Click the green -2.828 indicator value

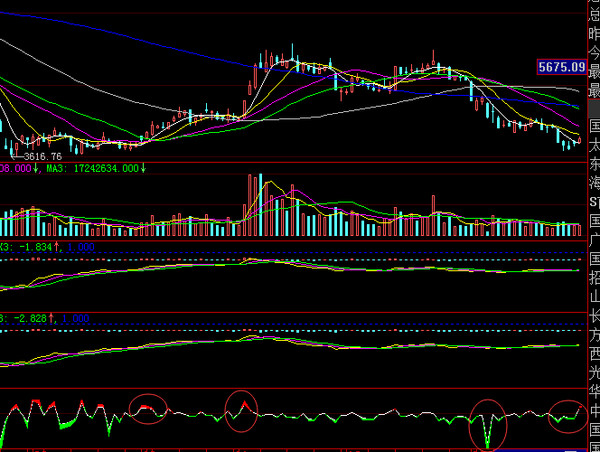(30, 318)
